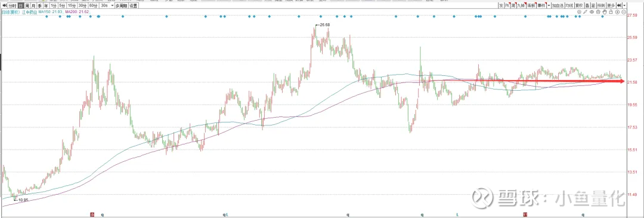Click the smiley settings icon above chart
Screen dimensions: 644x218
coord(579,12)
